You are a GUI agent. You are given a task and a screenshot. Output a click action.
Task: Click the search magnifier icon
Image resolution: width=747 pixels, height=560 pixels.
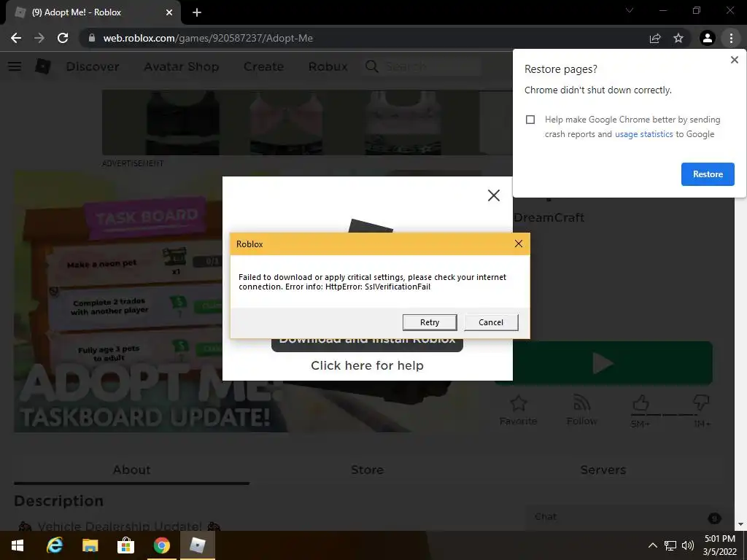click(371, 66)
